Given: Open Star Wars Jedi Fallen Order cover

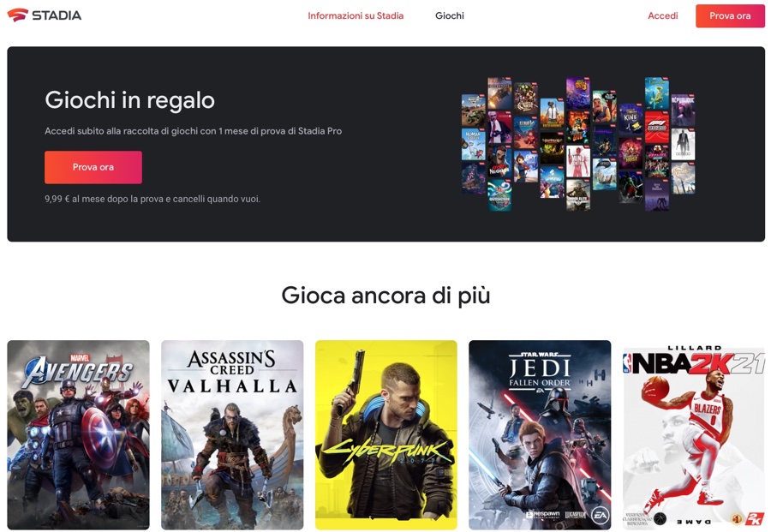Looking at the screenshot, I should coord(540,435).
